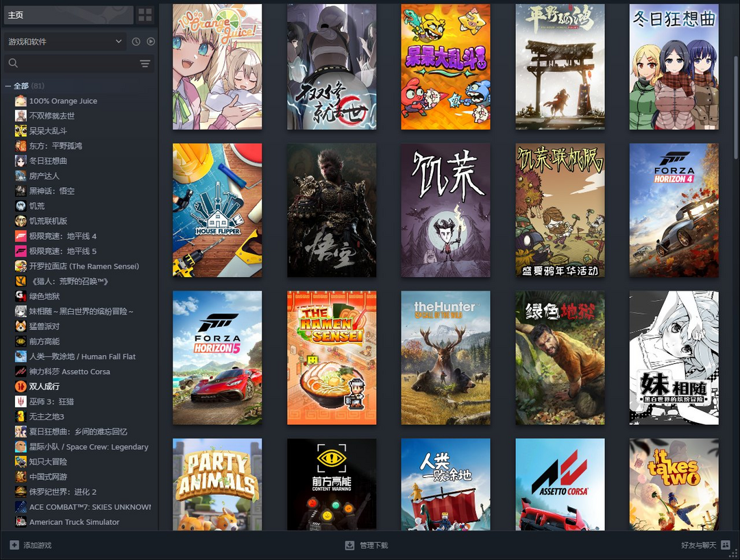Open the 100% Orange Juice cover

click(217, 66)
